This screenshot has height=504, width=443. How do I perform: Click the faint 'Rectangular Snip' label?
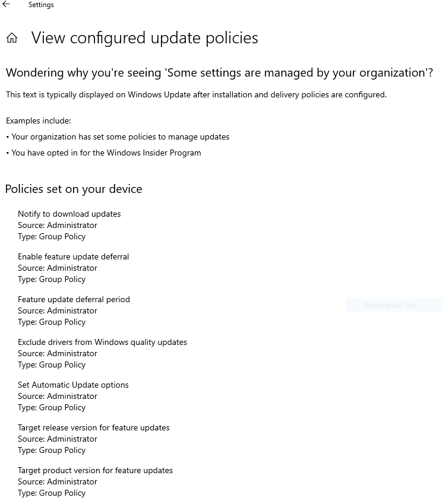tap(391, 305)
